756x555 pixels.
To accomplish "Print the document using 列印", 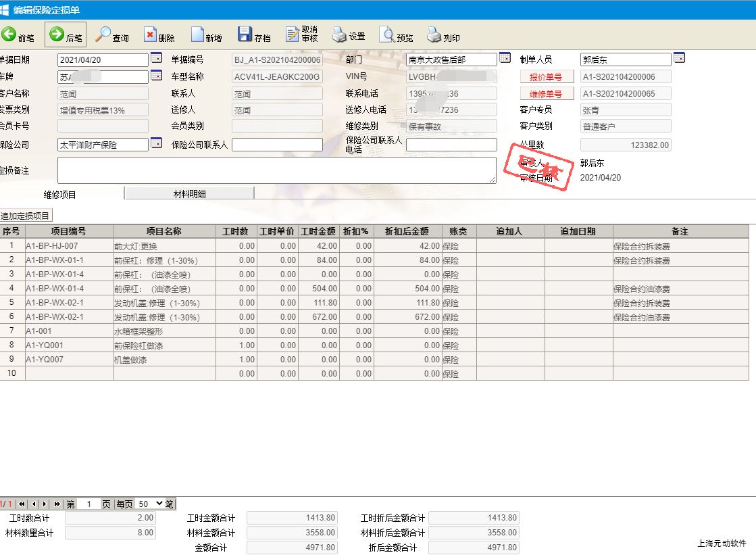I will [x=443, y=36].
